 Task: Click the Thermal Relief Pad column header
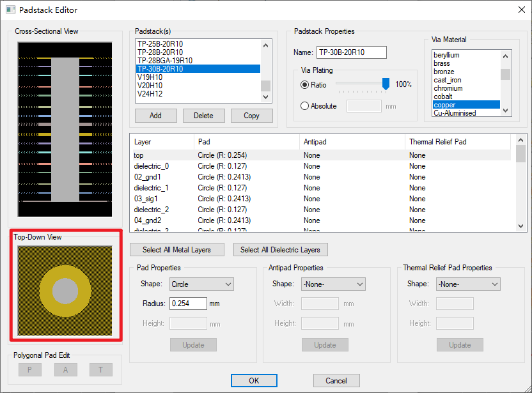[x=458, y=142]
